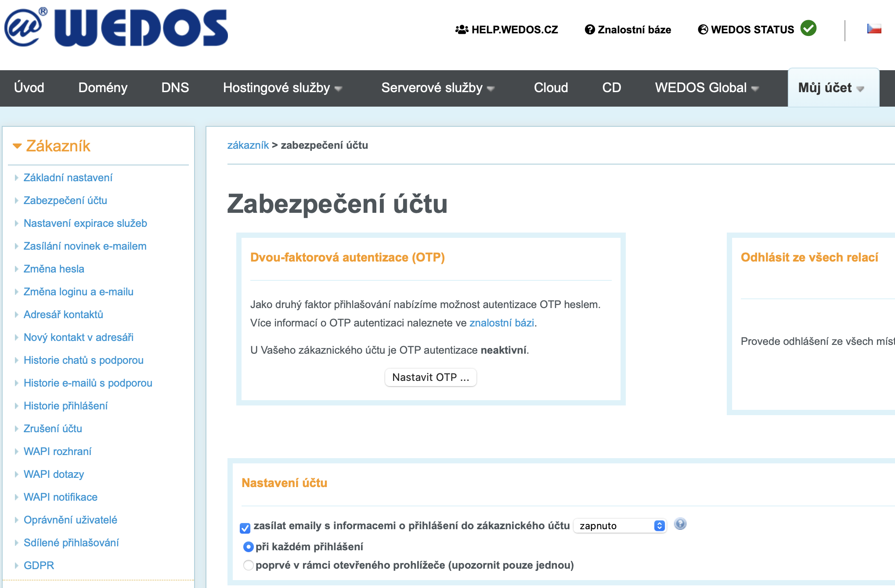This screenshot has height=588, width=895.
Task: Click 'Nastavení účtu' section heading
Action: (x=285, y=483)
